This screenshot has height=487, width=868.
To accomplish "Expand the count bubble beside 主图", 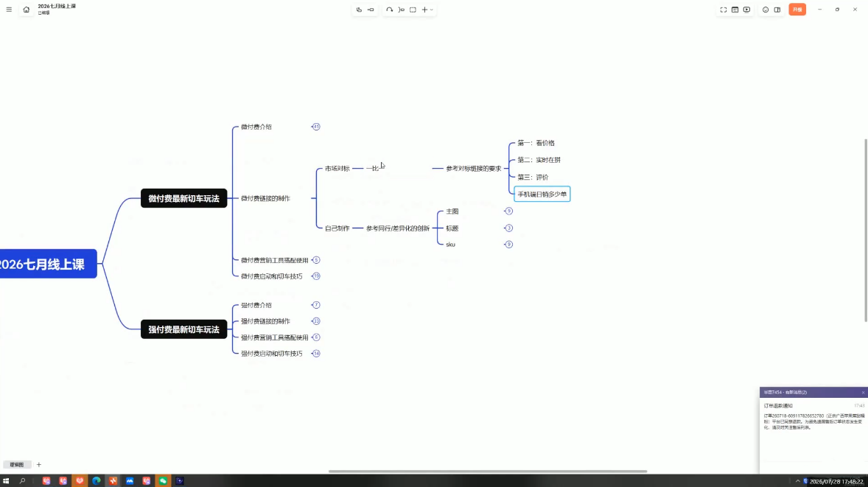I will point(508,211).
